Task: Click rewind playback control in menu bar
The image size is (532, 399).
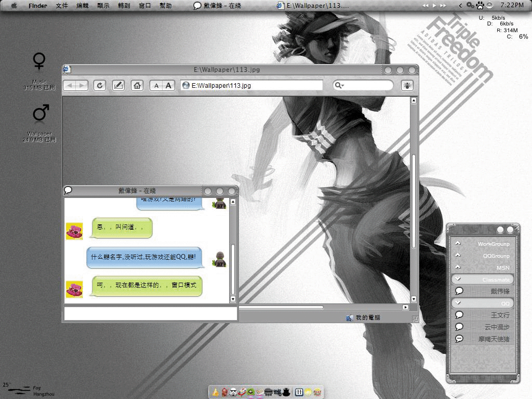Action: coord(425,6)
